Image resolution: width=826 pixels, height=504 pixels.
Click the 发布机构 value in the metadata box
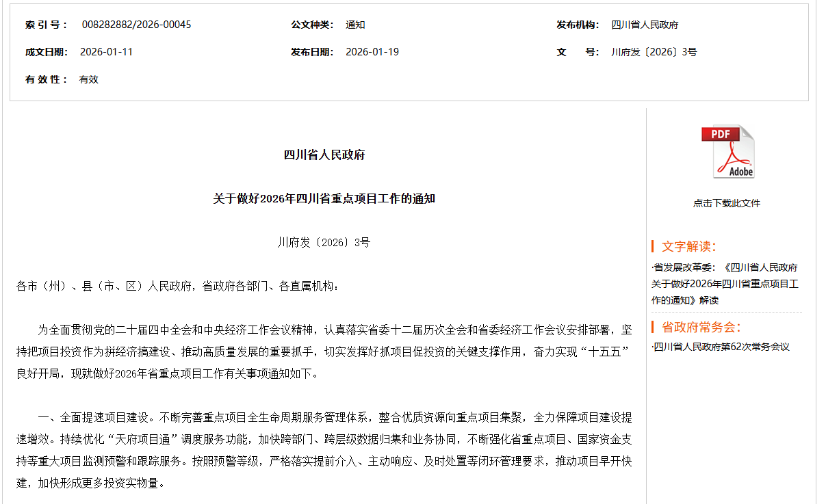click(x=645, y=25)
